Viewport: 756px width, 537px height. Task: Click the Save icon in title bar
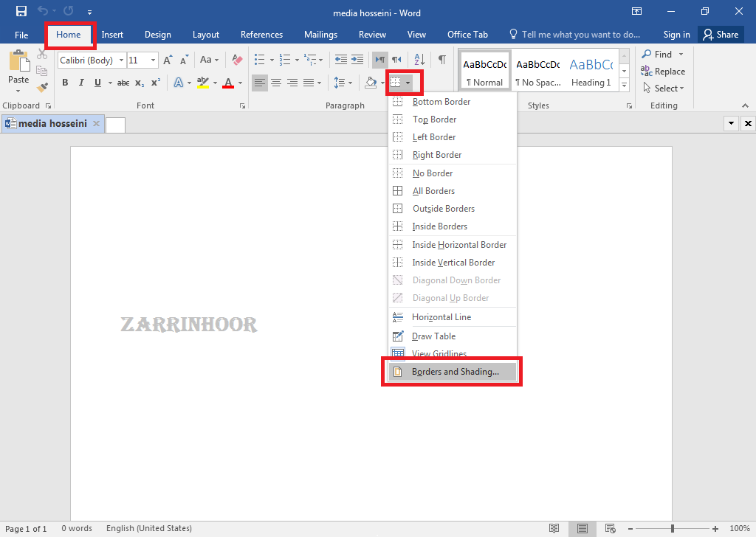click(x=21, y=12)
